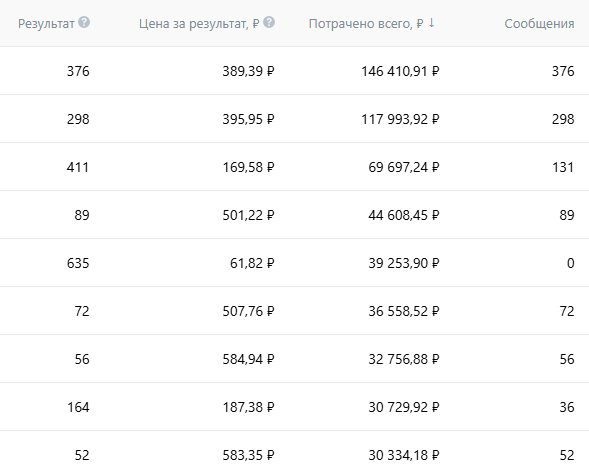Click result value 411

point(78,167)
